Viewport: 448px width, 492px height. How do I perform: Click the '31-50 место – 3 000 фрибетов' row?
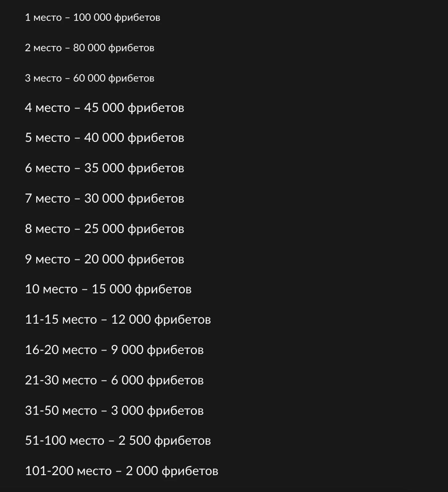(x=114, y=411)
